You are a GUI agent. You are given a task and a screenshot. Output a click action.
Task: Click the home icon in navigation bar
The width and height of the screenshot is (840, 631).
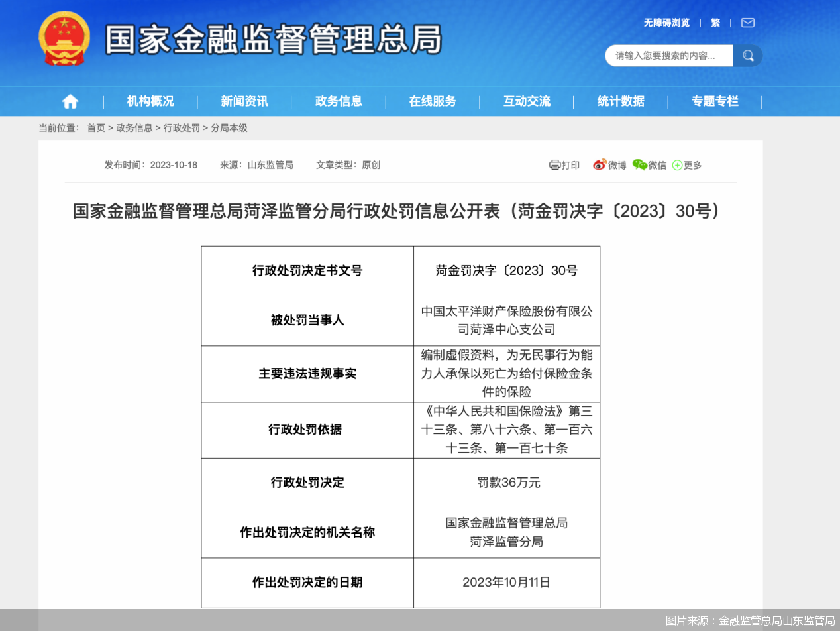pos(70,101)
